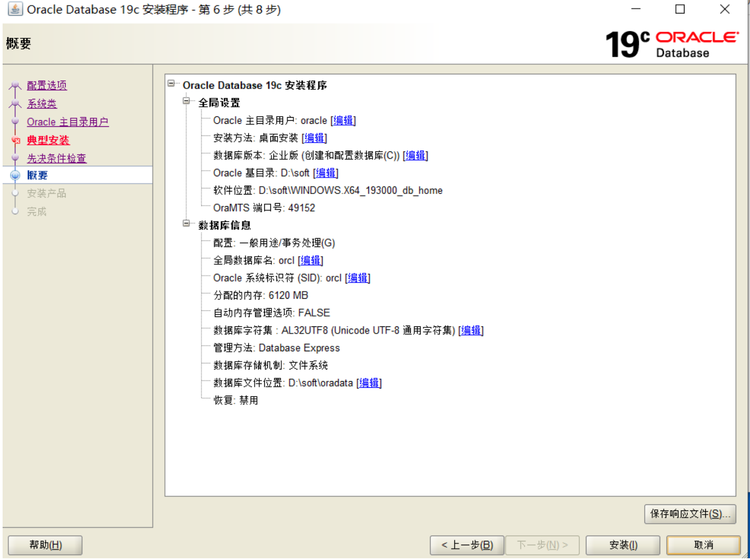Image resolution: width=750 pixels, height=560 pixels.
Task: Collapse the 数据库信息 tree section
Action: (x=187, y=223)
